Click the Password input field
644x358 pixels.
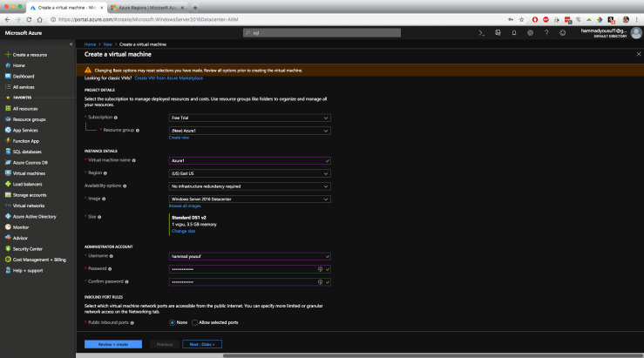[250, 269]
